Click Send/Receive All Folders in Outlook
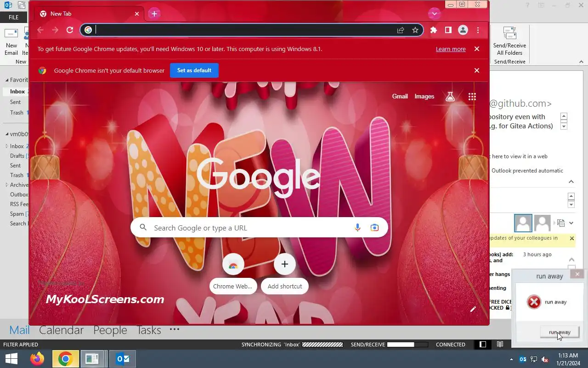 [x=509, y=41]
